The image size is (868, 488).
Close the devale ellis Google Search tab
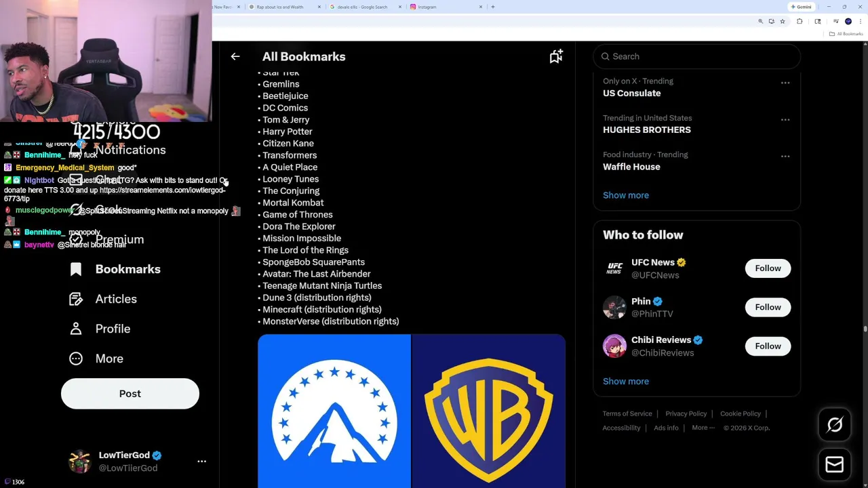400,7
